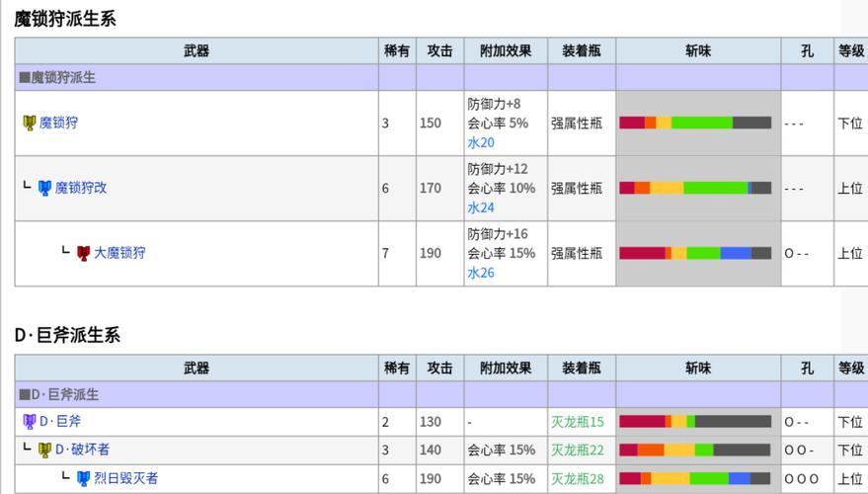Click the 孔 header in the first table
The height and width of the screenshot is (494, 868).
click(807, 51)
